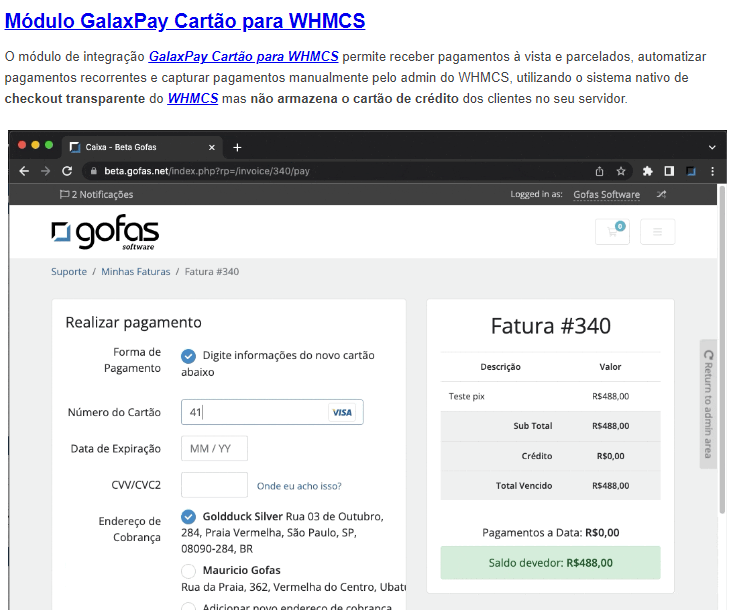The width and height of the screenshot is (734, 610).
Task: Click the Gofas Software logged-in link
Action: point(607,194)
